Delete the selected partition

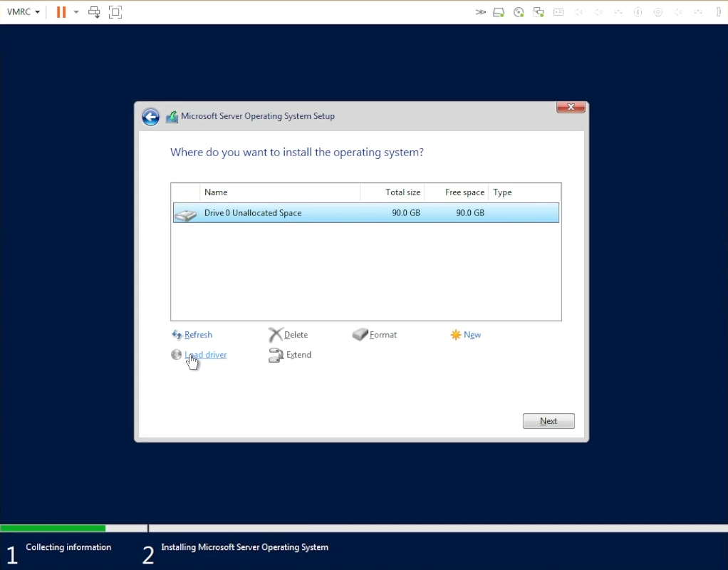(294, 334)
